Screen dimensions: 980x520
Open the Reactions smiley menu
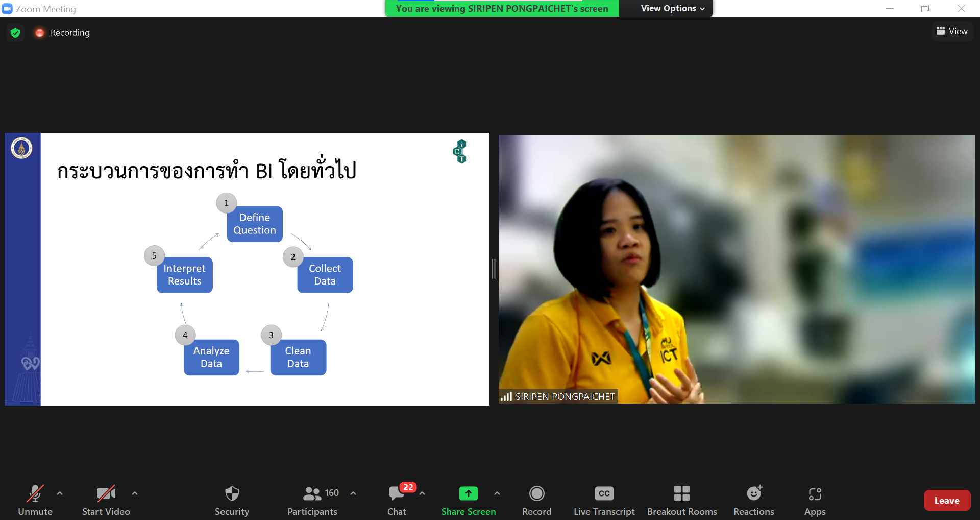(x=753, y=500)
